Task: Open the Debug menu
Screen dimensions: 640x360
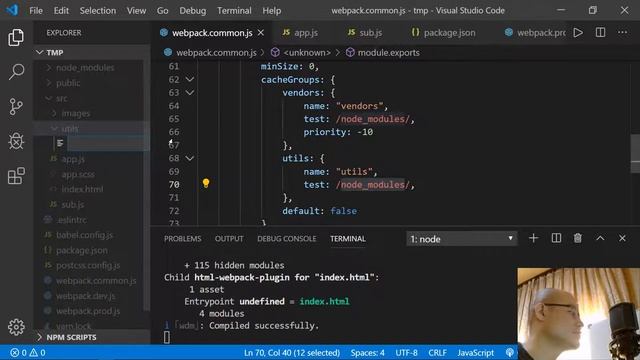Action: (193, 11)
